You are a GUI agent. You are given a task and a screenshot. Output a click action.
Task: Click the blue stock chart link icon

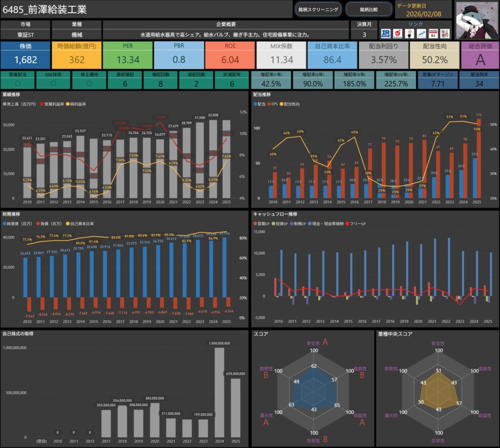[x=421, y=33]
